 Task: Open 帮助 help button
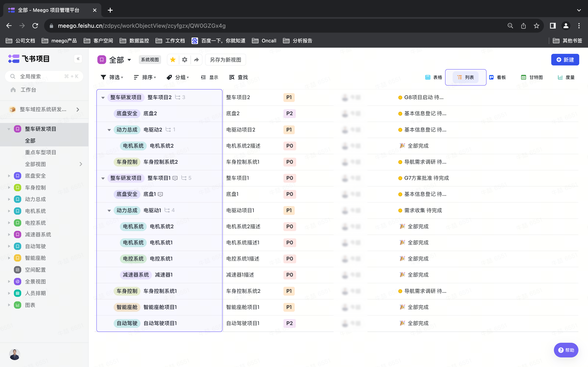tap(566, 350)
